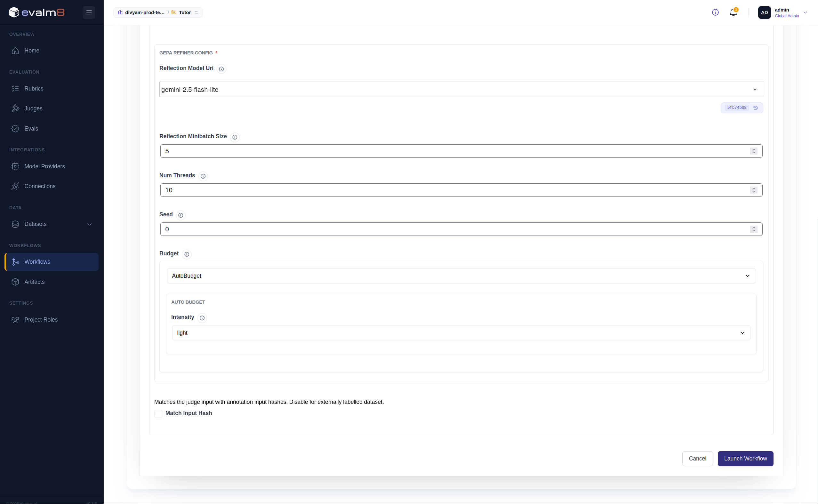818x504 pixels.
Task: Click the swap icon next to Tutor
Action: point(196,12)
